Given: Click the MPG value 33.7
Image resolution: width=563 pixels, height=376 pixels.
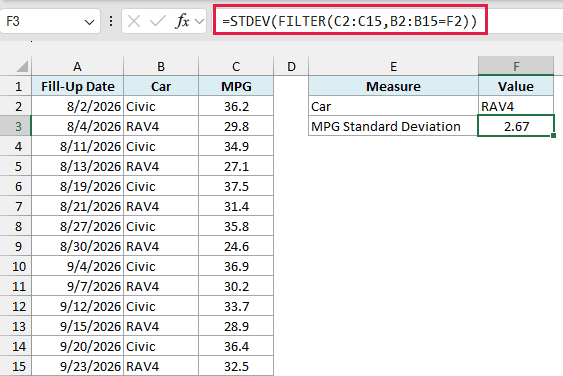Looking at the screenshot, I should coord(236,306).
